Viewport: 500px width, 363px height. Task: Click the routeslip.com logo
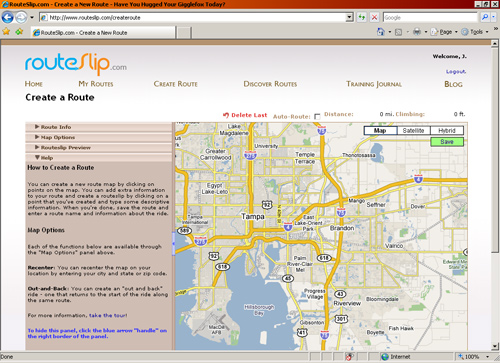click(76, 63)
